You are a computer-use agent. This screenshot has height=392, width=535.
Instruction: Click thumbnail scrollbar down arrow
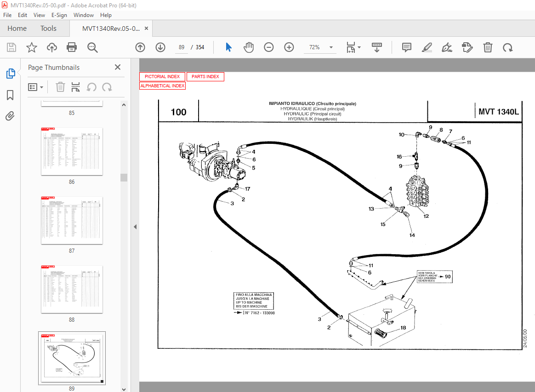124,389
